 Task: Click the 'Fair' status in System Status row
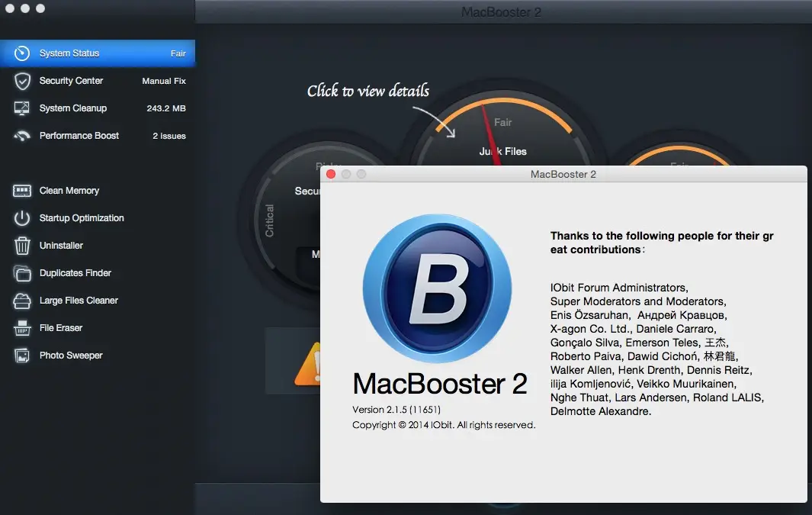click(x=178, y=53)
